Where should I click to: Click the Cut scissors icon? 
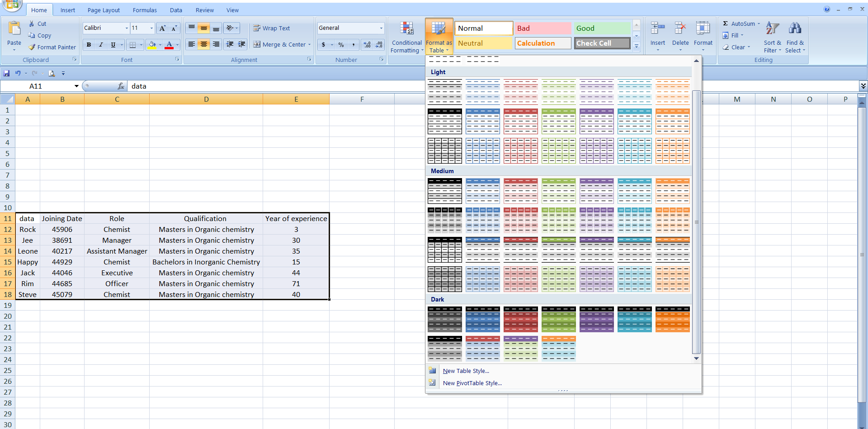point(32,24)
